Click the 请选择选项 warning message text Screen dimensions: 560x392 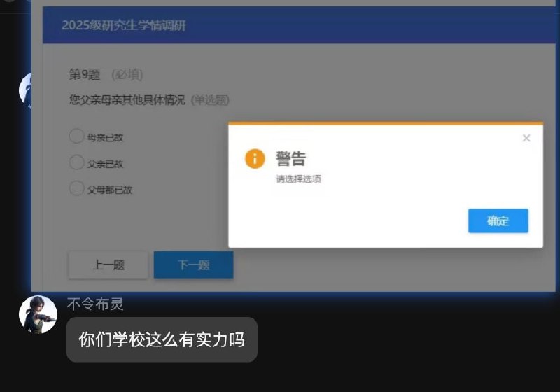(x=299, y=179)
